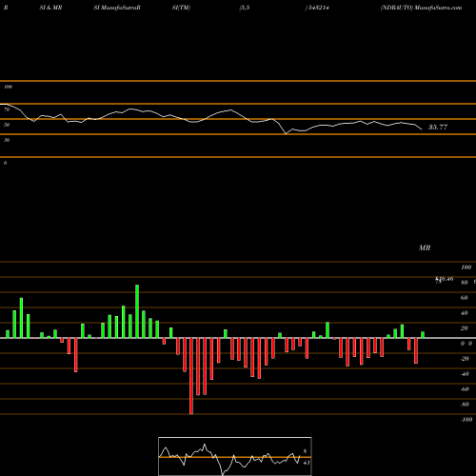Click the RSI value label 35.77

(438, 128)
